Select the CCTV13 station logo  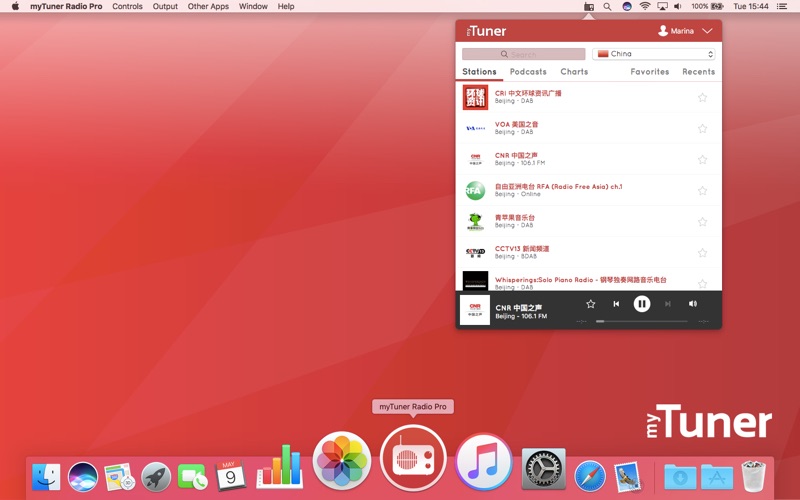click(x=476, y=253)
